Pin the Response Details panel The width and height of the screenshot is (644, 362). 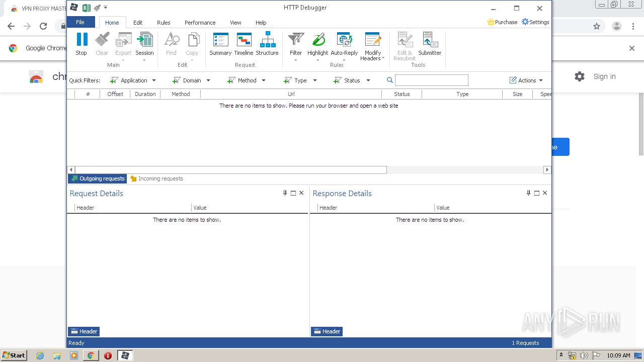point(528,193)
